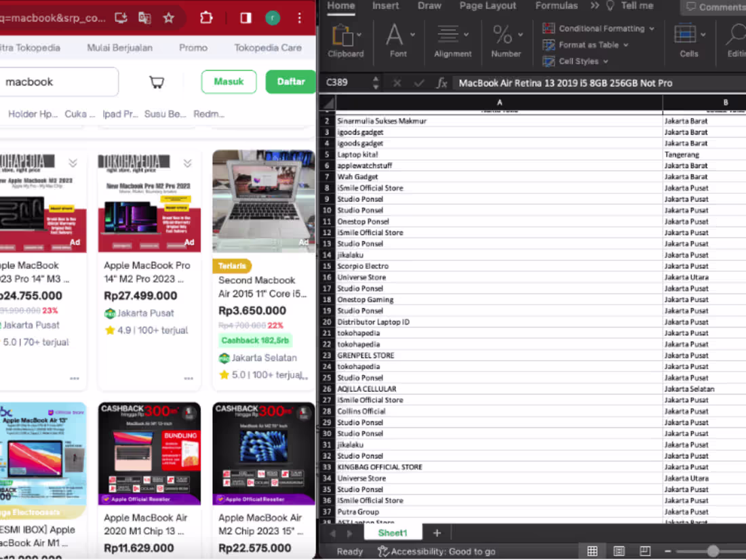
Task: Expand the Cells group dropdown arrow
Action: (x=703, y=35)
